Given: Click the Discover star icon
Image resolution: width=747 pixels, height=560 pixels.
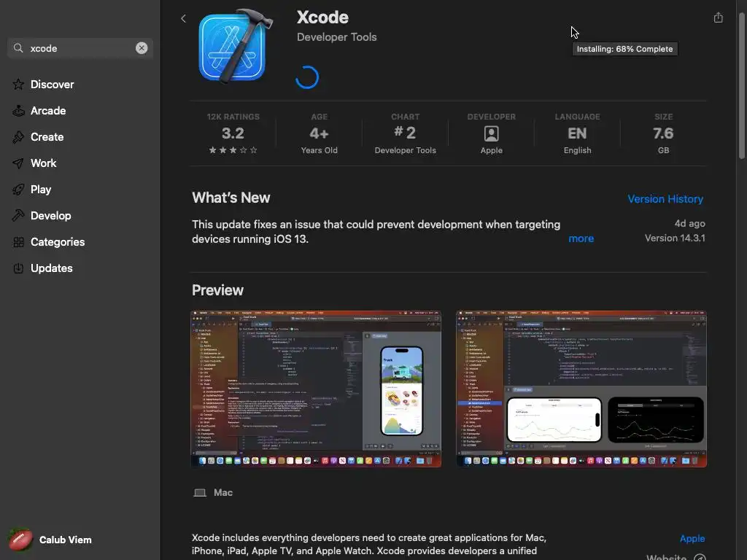Looking at the screenshot, I should (x=18, y=85).
